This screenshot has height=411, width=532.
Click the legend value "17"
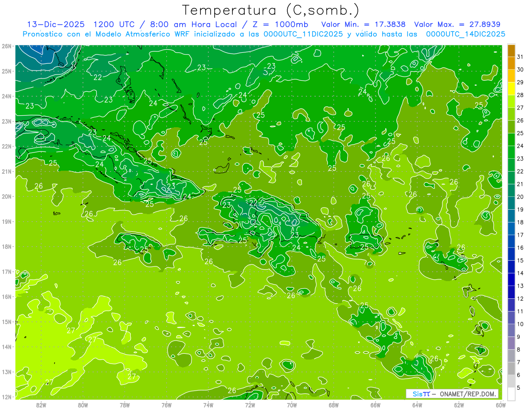[x=520, y=235]
